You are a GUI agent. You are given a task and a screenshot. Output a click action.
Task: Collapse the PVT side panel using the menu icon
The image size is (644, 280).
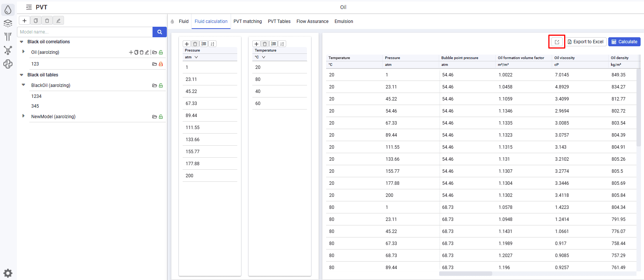tap(29, 7)
